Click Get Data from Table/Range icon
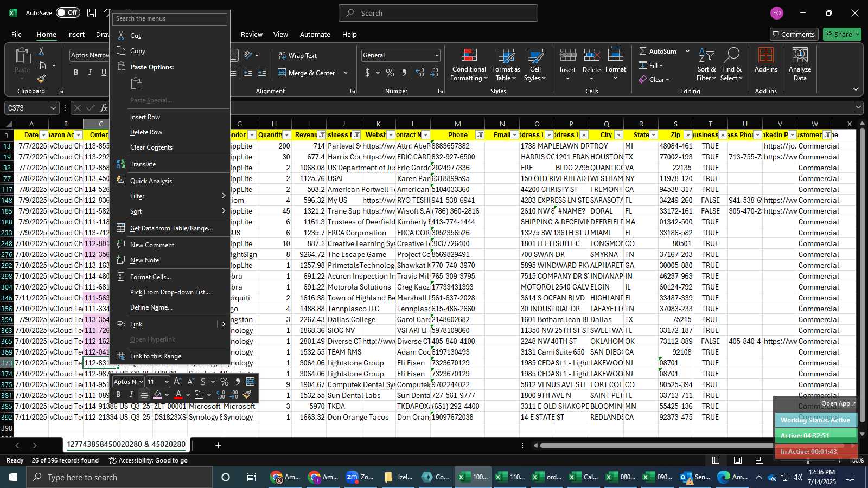Screen dimensions: 868x488 click(x=121, y=228)
